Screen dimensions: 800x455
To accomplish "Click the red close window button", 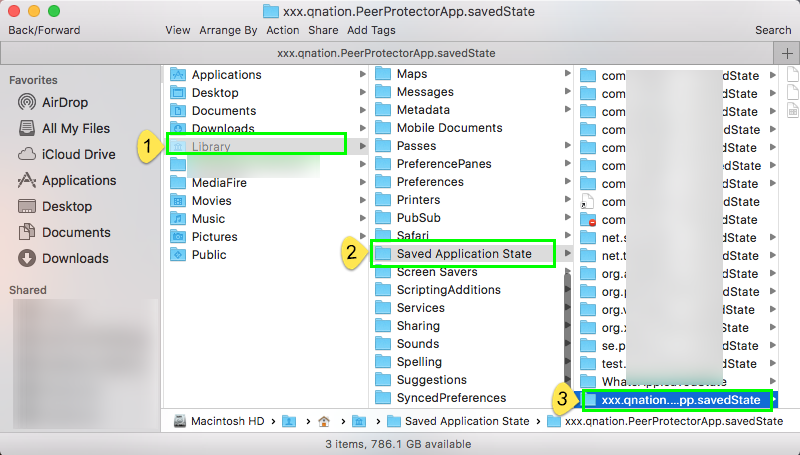I will click(14, 11).
